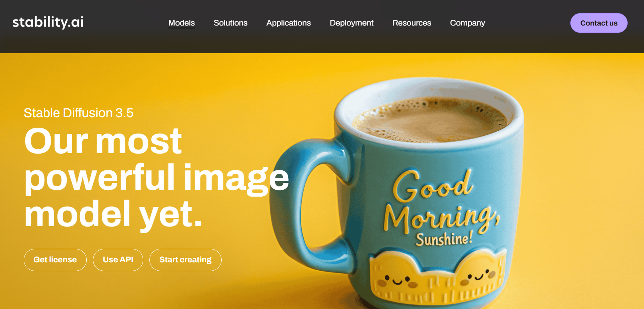Open the Models menu
The width and height of the screenshot is (644, 309).
182,23
